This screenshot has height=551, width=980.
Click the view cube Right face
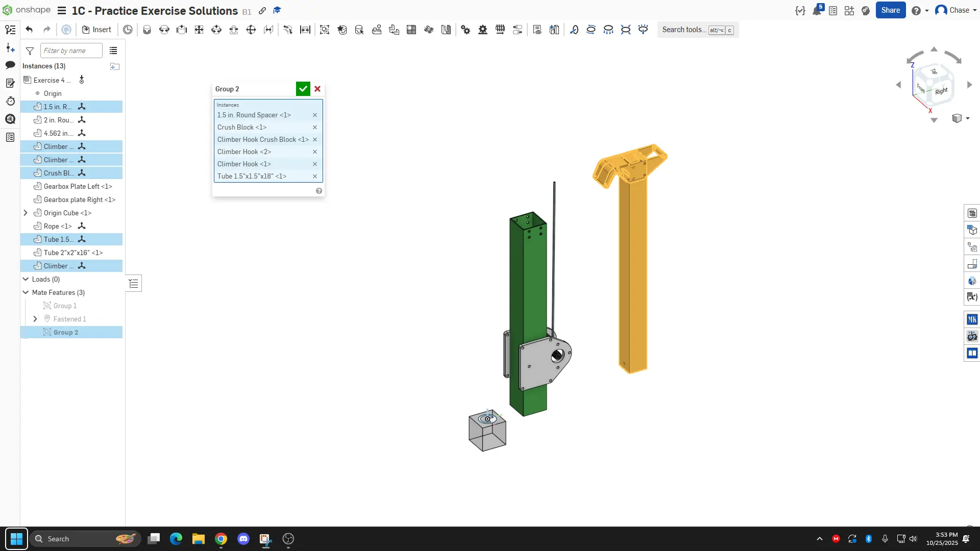pyautogui.click(x=941, y=91)
